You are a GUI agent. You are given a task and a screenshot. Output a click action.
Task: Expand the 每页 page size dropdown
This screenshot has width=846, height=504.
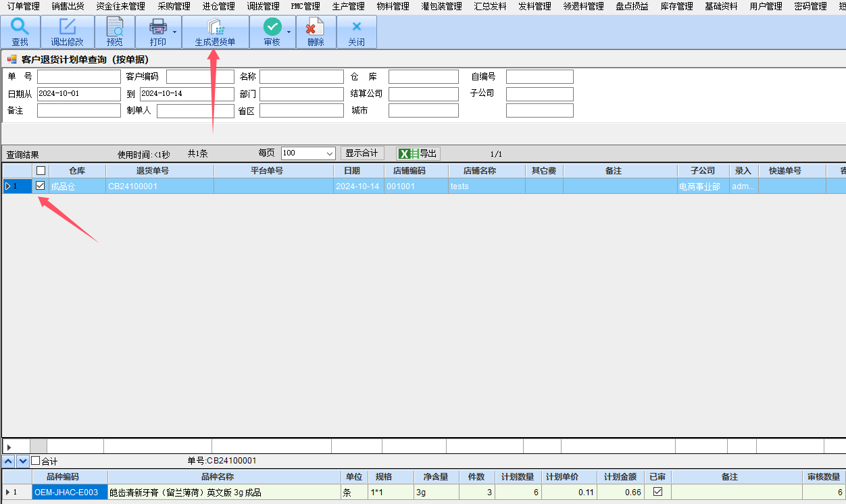330,153
